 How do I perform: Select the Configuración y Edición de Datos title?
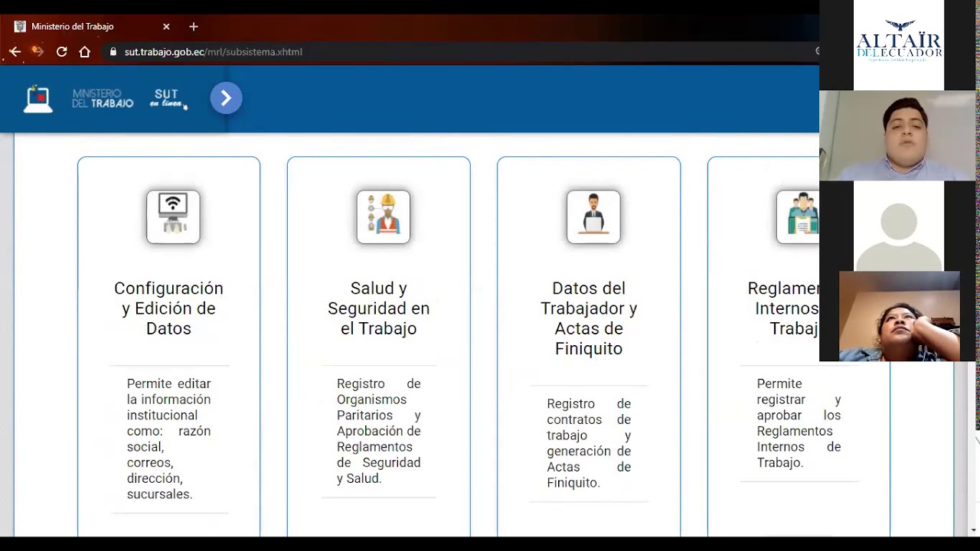tap(168, 308)
